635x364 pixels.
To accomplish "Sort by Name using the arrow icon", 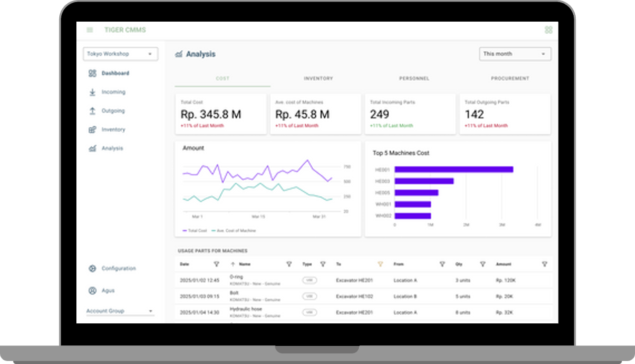I will pos(233,264).
